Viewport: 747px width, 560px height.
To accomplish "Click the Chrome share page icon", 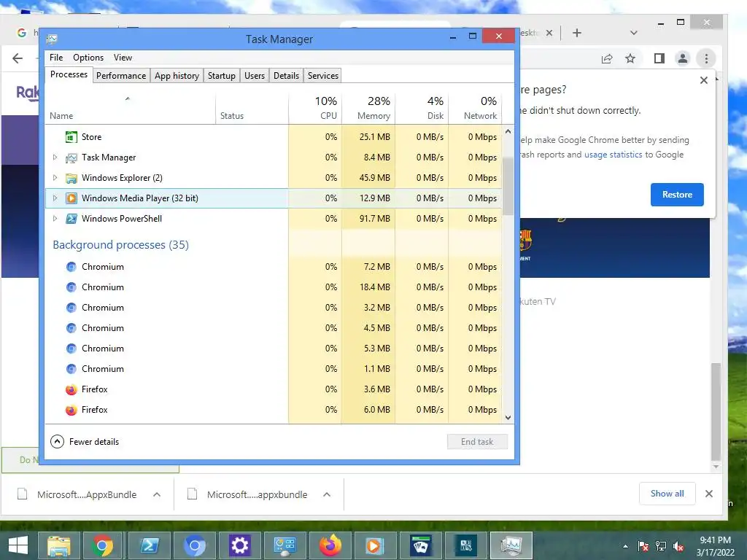I will 606,58.
